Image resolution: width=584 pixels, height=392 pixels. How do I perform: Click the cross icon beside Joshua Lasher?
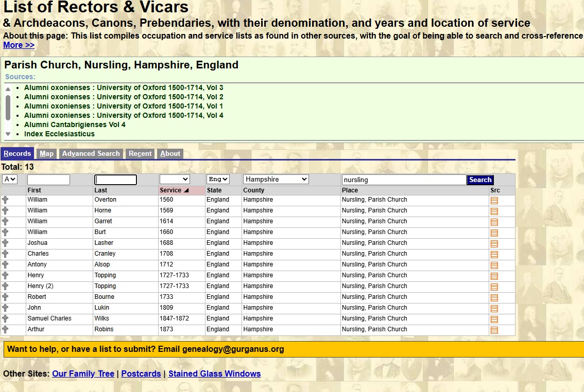coord(6,243)
